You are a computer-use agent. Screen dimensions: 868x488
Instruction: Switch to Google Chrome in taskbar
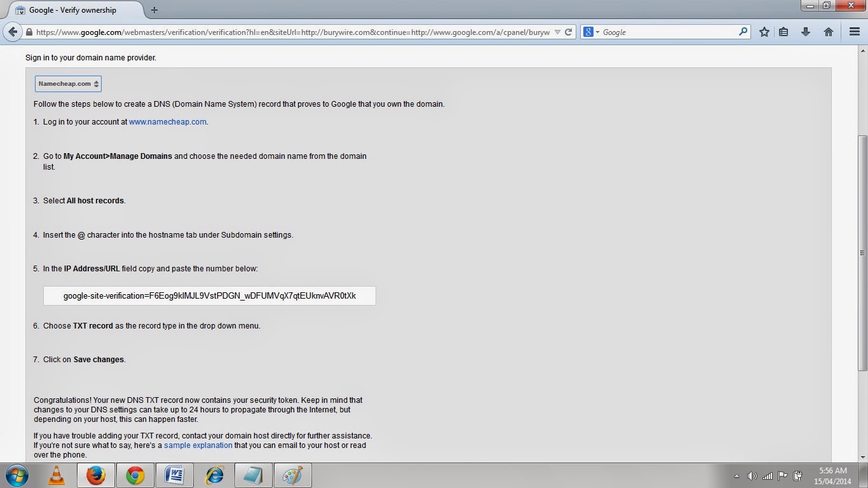135,475
